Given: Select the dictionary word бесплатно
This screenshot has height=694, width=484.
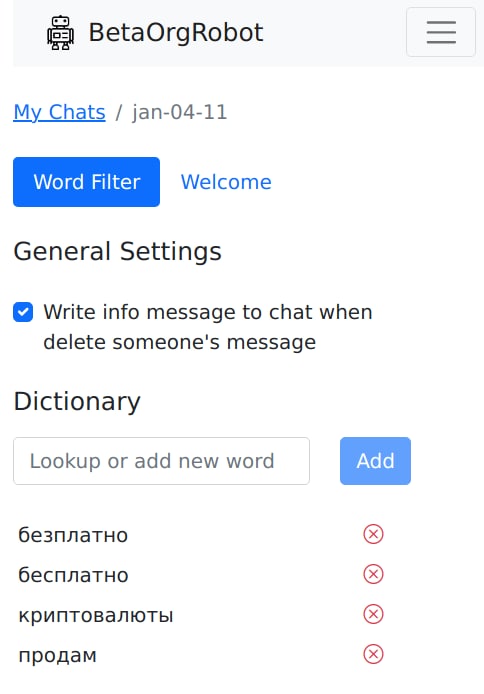Looking at the screenshot, I should point(73,574).
